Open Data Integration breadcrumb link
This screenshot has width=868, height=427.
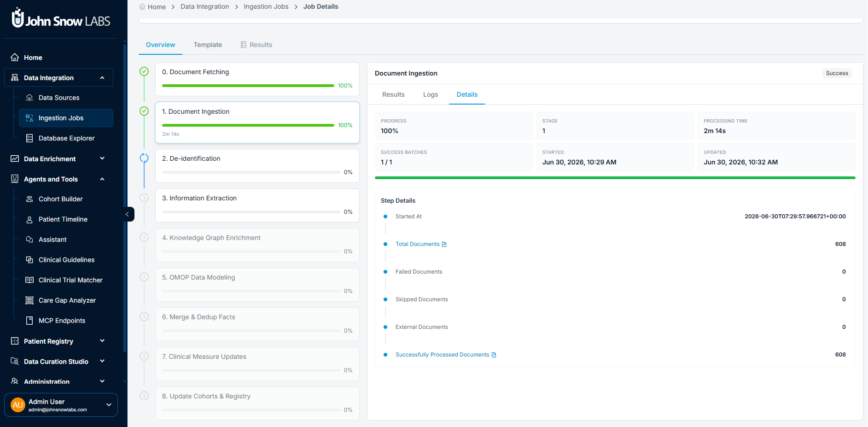click(x=204, y=6)
